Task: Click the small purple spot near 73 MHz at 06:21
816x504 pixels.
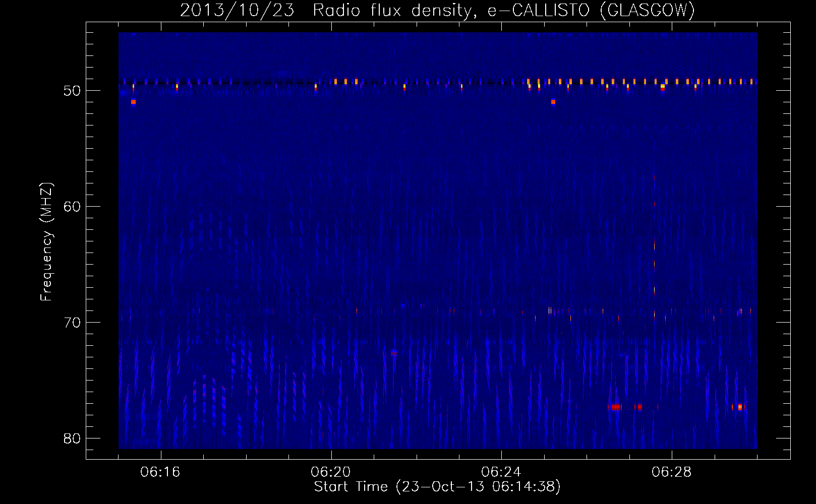Action: tap(394, 352)
